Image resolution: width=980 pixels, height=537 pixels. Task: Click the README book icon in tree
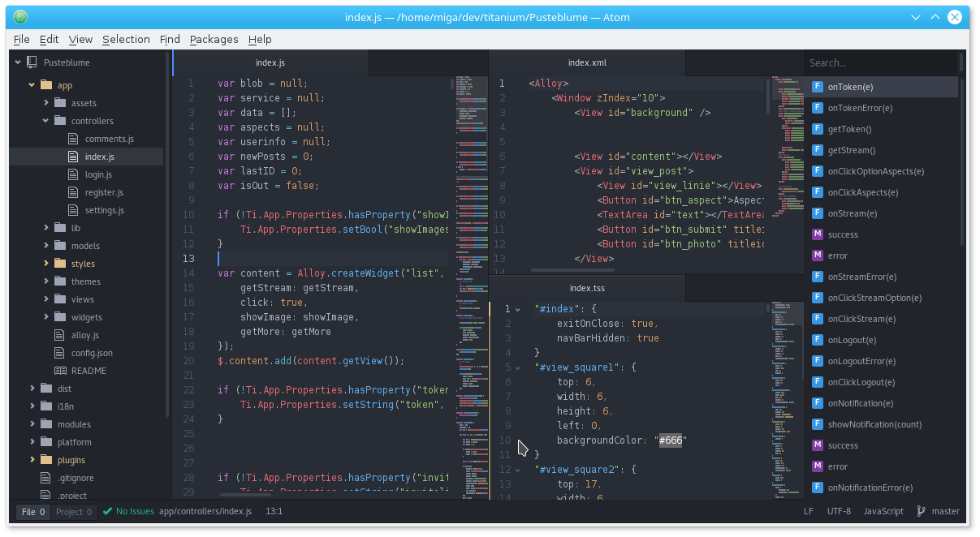60,371
